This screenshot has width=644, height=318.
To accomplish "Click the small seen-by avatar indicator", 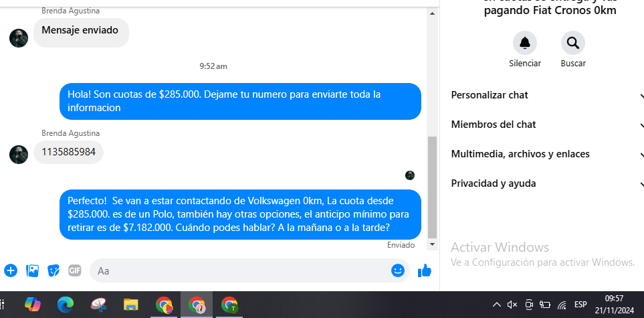I will tap(410, 175).
